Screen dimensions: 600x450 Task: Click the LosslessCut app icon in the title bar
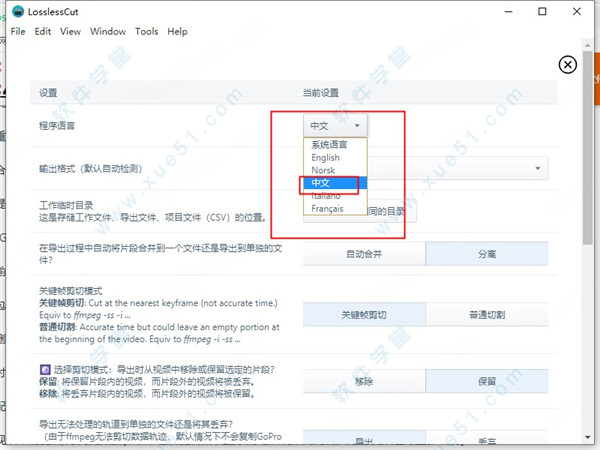18,11
